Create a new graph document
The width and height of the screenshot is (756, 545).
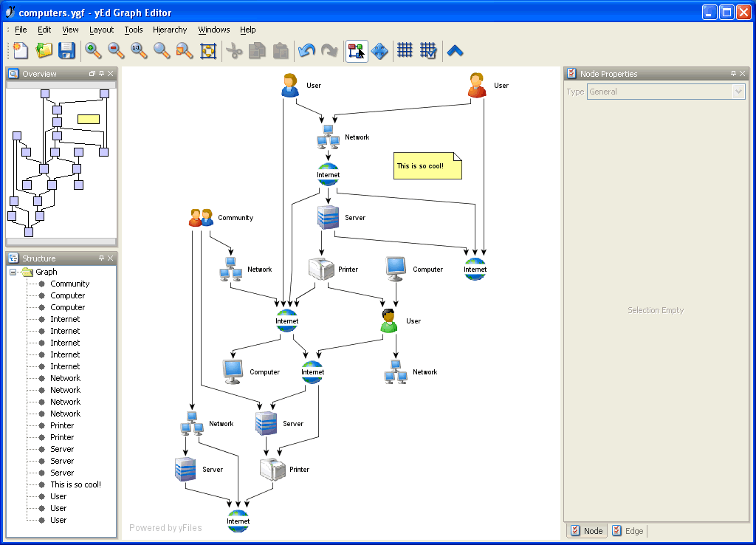click(19, 50)
